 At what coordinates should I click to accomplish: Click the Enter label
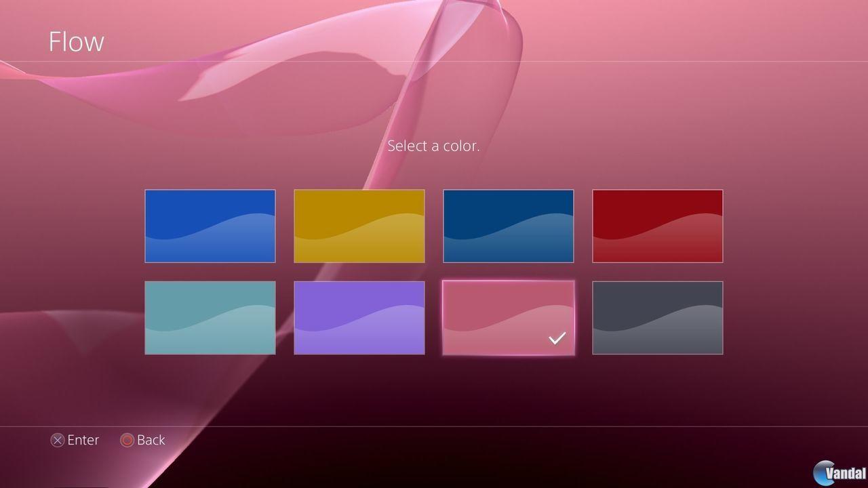(x=83, y=440)
